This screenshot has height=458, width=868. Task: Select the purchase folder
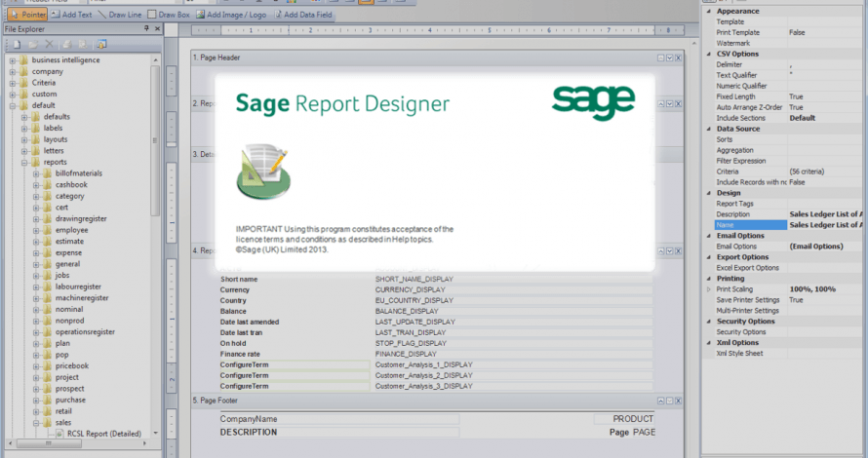[x=70, y=400]
